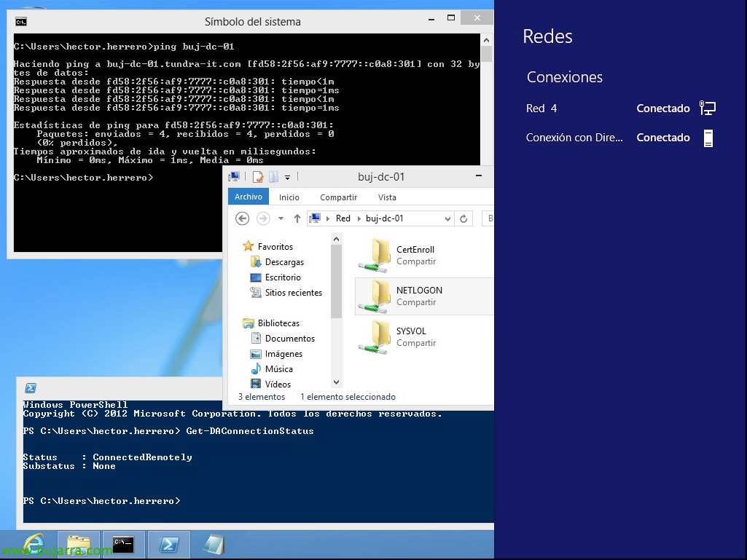Expand the quick access toolbar customize dropdown

coord(287,178)
